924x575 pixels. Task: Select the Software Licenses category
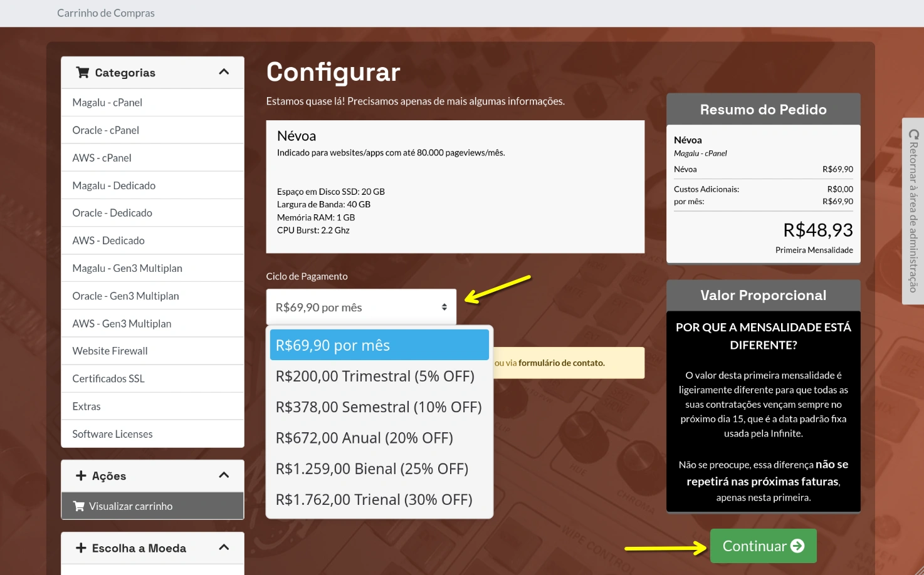pos(112,433)
